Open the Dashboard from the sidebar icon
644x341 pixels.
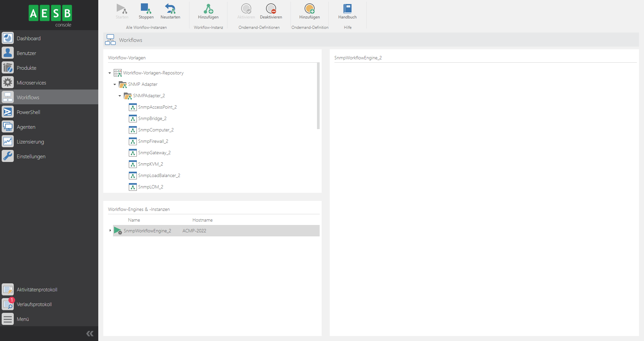pyautogui.click(x=7, y=38)
